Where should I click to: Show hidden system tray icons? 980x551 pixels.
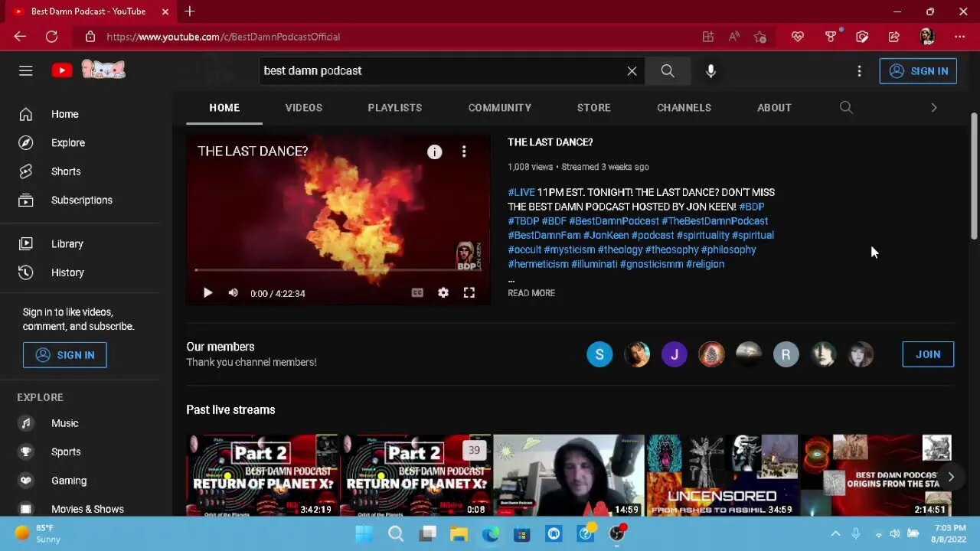(x=835, y=533)
